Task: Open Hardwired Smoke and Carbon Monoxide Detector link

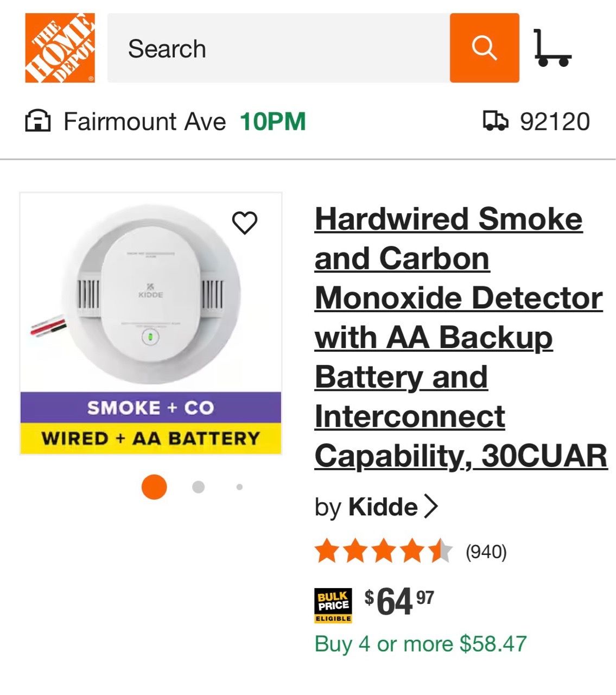Action: (461, 337)
